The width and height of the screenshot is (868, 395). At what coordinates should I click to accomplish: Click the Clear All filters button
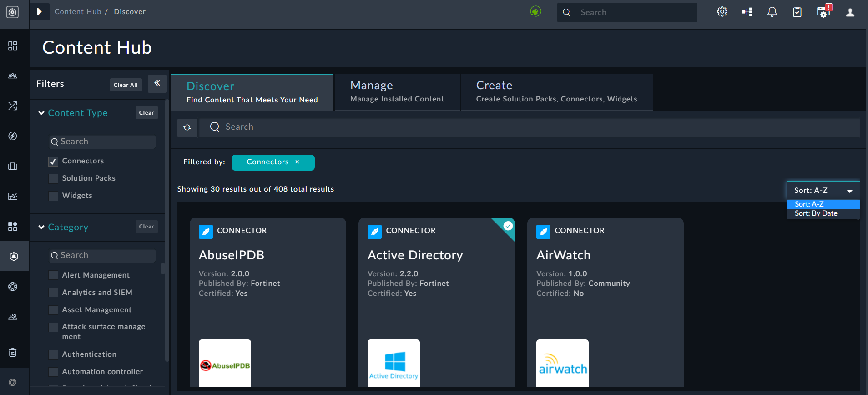tap(126, 85)
